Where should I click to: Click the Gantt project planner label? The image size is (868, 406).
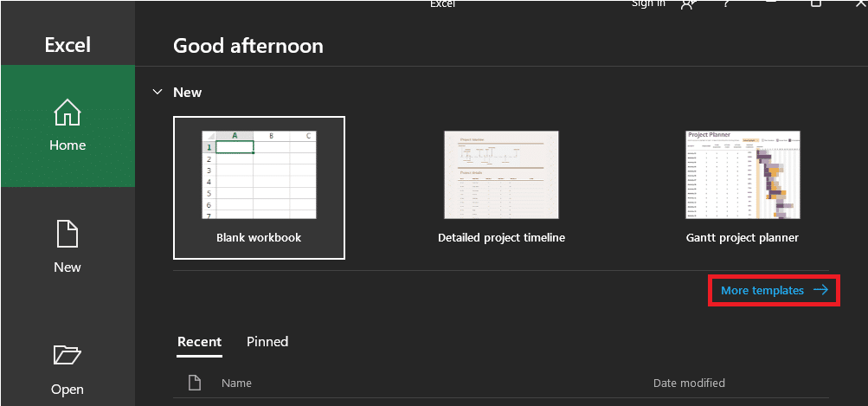[x=743, y=237]
